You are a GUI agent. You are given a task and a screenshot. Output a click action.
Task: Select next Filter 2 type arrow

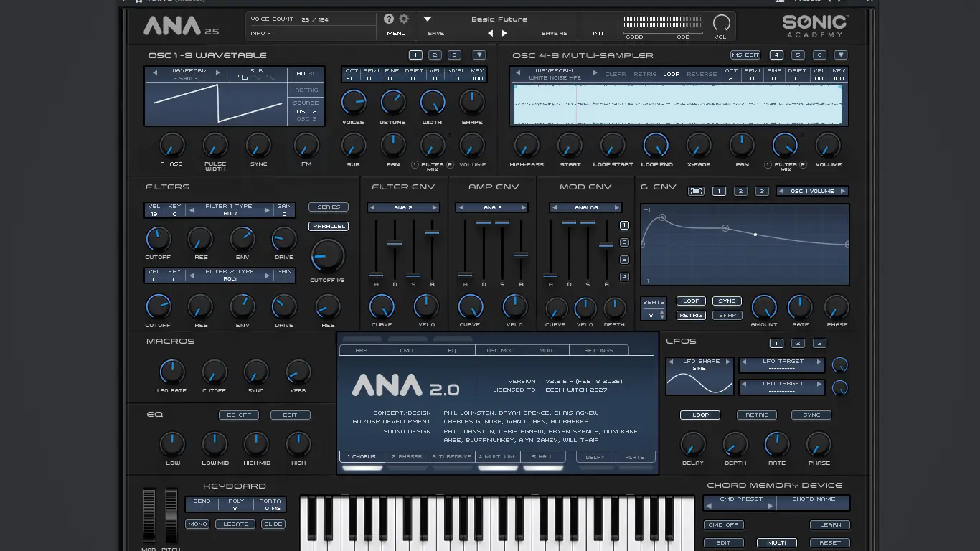269,275
